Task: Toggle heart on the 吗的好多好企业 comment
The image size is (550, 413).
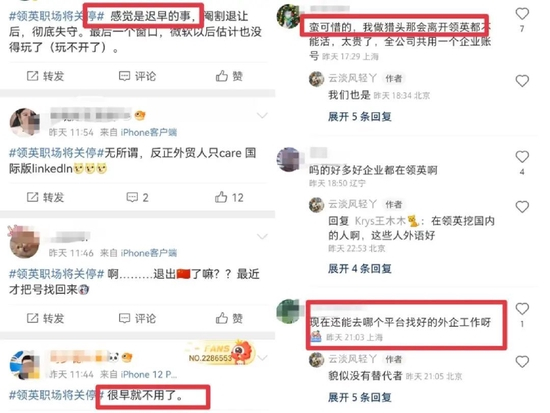Action: [x=522, y=157]
